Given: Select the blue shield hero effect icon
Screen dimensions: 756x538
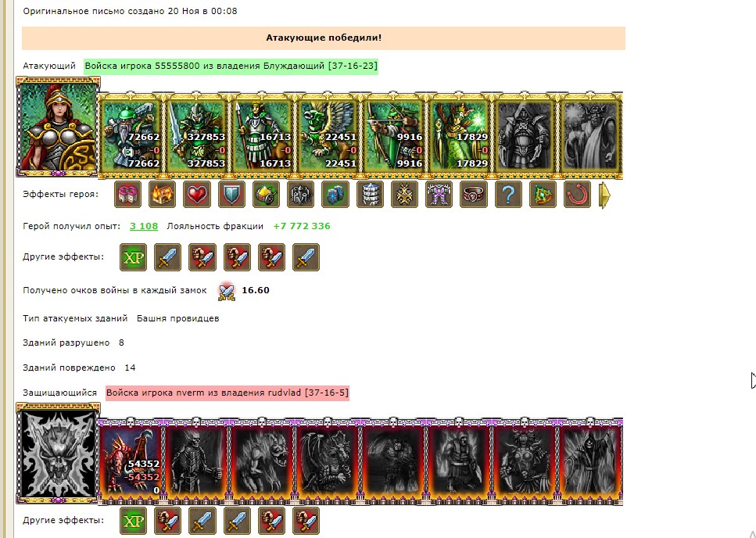Looking at the screenshot, I should [x=231, y=195].
